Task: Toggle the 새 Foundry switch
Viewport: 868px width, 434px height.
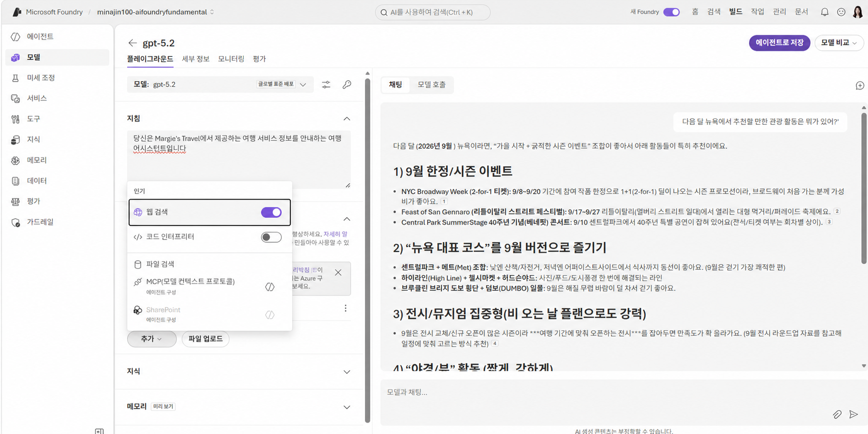Action: [x=671, y=12]
